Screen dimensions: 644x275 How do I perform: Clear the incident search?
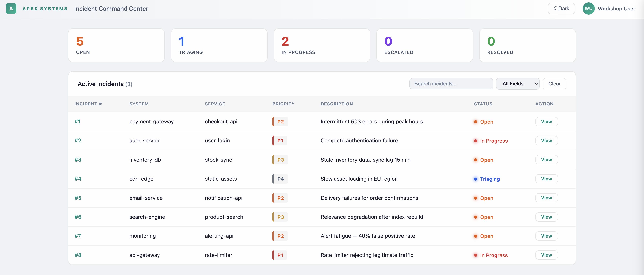[x=554, y=84]
